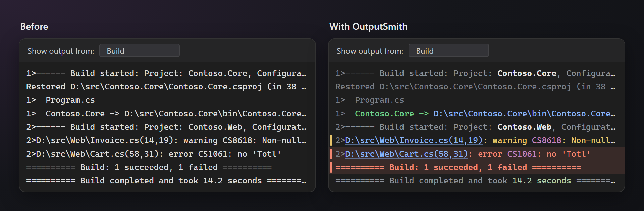The height and width of the screenshot is (211, 644).
Task: Select the dimmed 'Restored D:\src' line in OutputSmith panel
Action: [x=476, y=87]
